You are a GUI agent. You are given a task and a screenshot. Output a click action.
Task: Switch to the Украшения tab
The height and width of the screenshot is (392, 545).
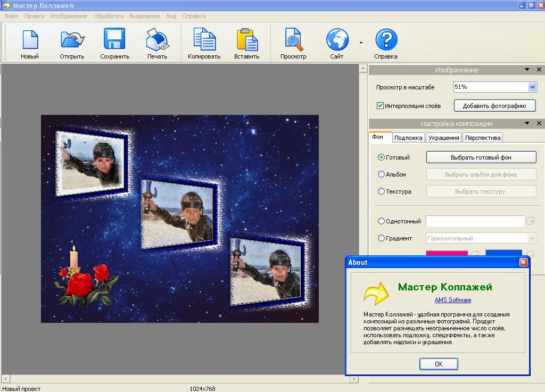coord(443,138)
